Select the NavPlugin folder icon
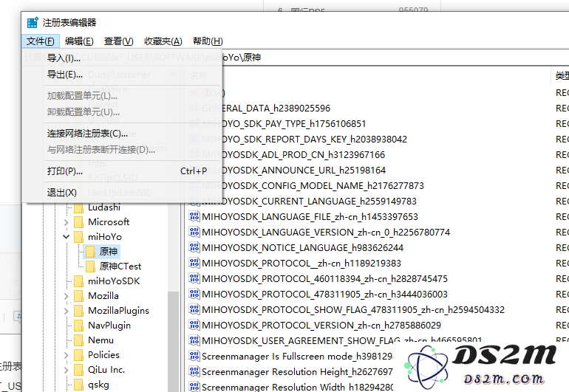569x392 pixels. pyautogui.click(x=78, y=326)
